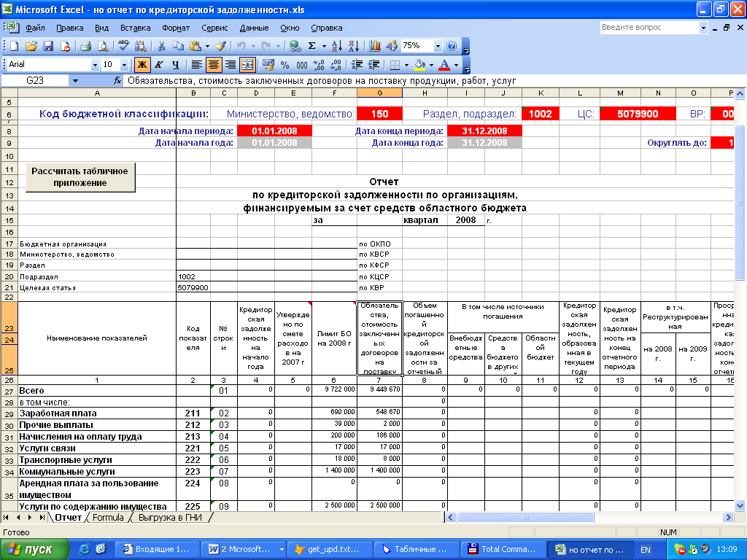Open the Данные menu
Screen dimensions: 747x560
(x=254, y=28)
